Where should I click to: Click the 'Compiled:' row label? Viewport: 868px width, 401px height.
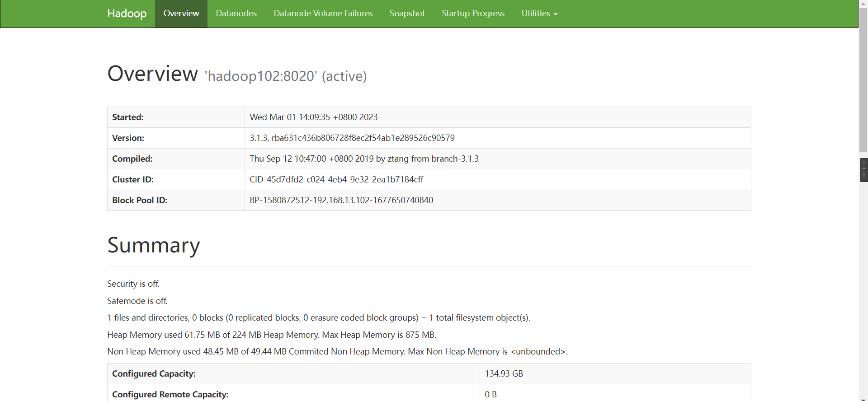132,159
